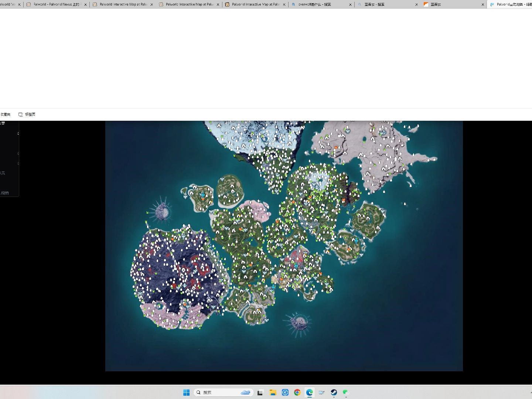
Task: Click the taskbar search box
Action: point(223,392)
